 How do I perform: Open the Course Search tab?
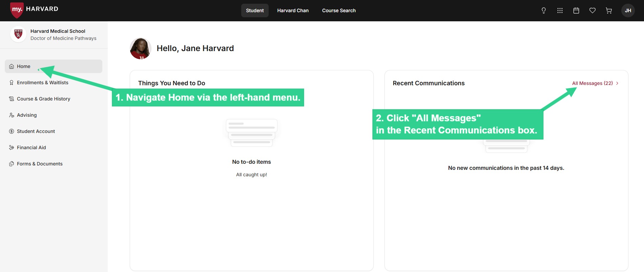coord(339,10)
